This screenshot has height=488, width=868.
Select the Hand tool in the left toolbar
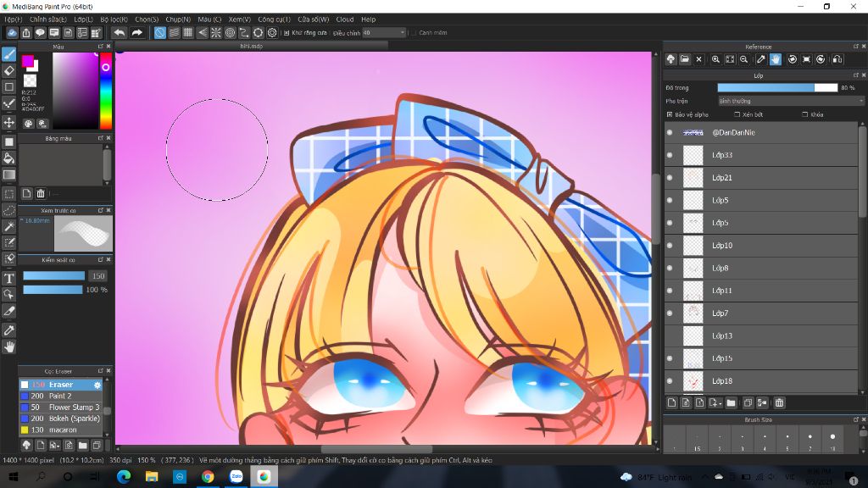(x=8, y=347)
